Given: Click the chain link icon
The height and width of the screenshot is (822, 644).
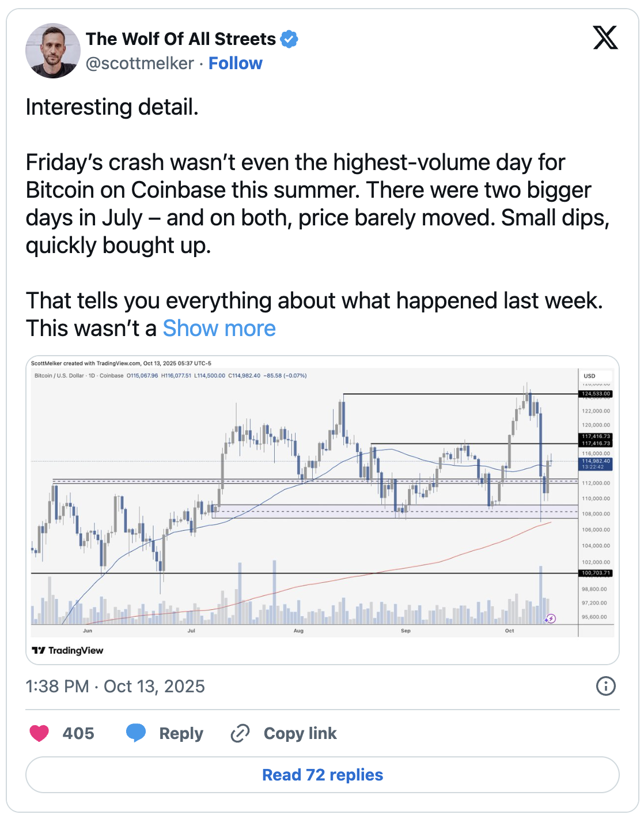Looking at the screenshot, I should [240, 733].
